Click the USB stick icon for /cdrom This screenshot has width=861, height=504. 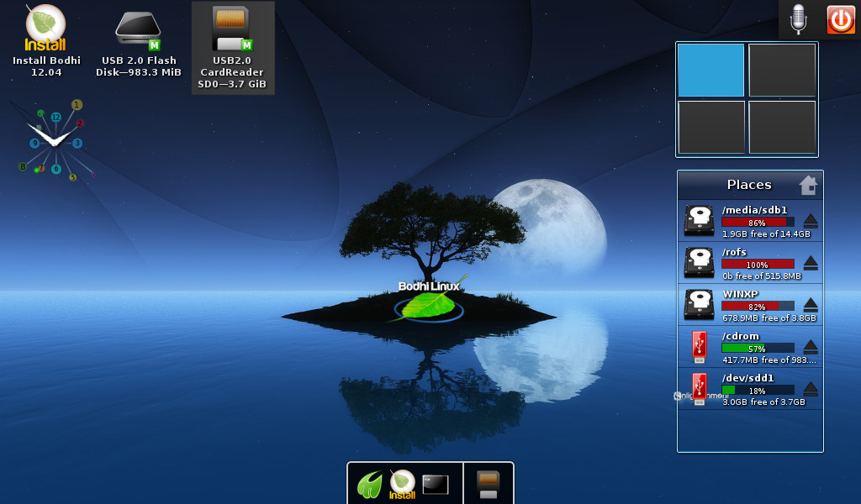tap(699, 347)
